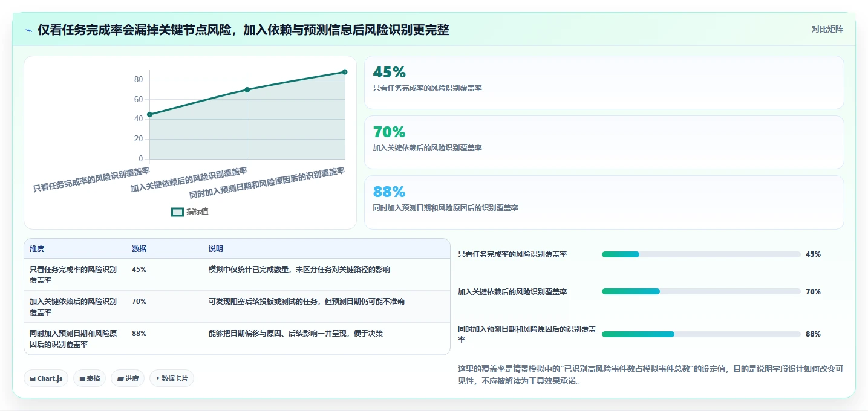Click the chart data point at value 88
The width and height of the screenshot is (868, 411).
click(x=345, y=72)
